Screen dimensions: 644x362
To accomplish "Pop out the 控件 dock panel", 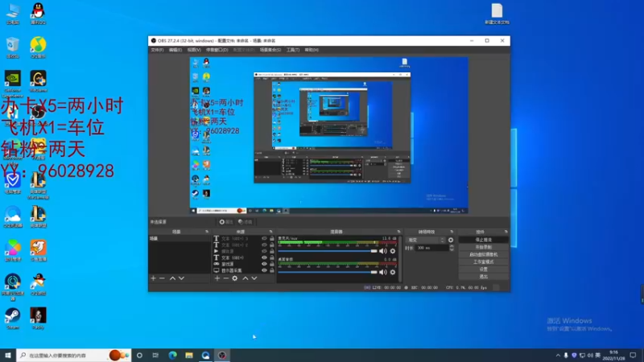I will click(x=506, y=232).
